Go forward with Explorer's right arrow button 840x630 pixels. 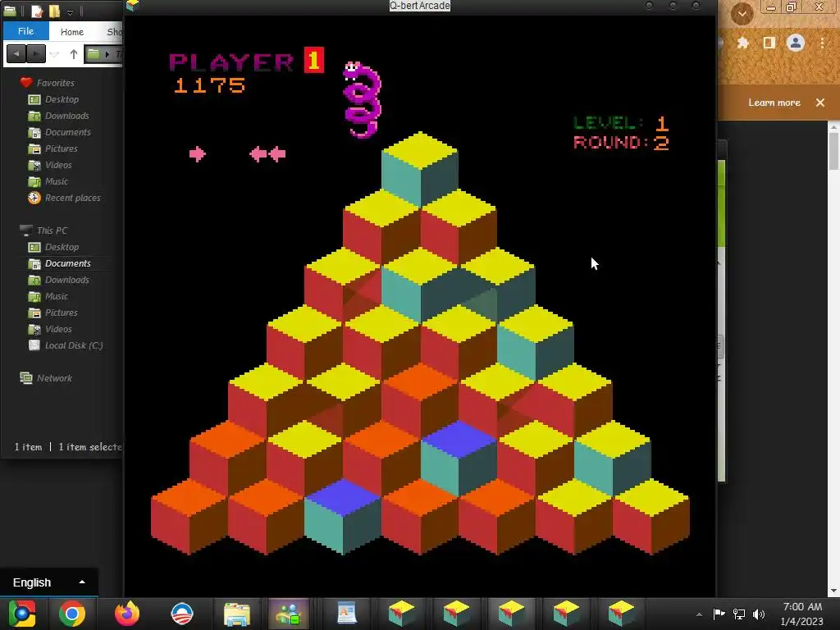click(x=36, y=53)
